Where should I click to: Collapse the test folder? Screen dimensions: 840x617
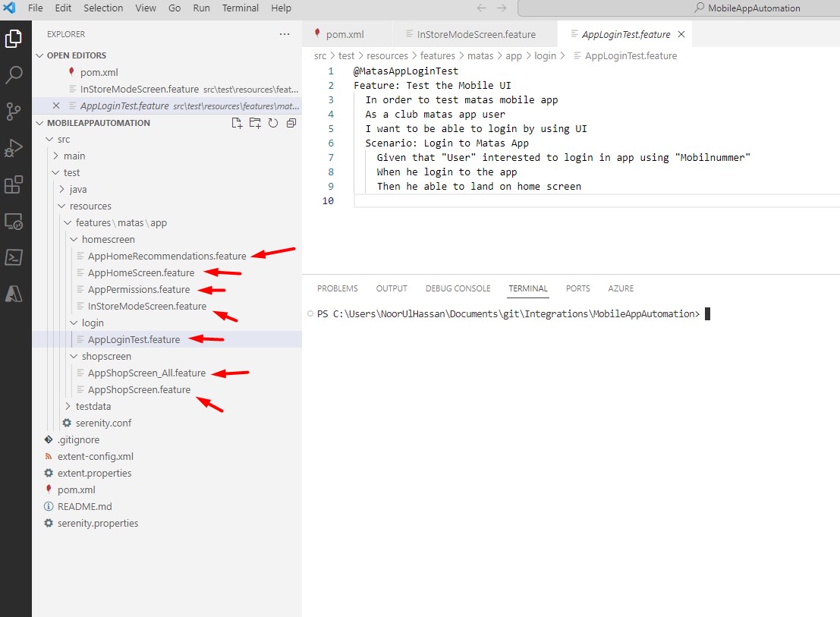click(55, 172)
